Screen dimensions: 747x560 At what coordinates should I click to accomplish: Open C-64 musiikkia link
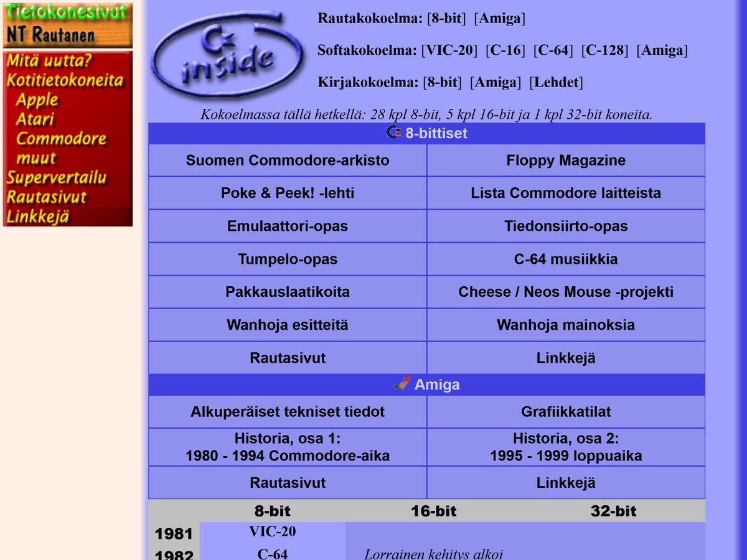[566, 259]
